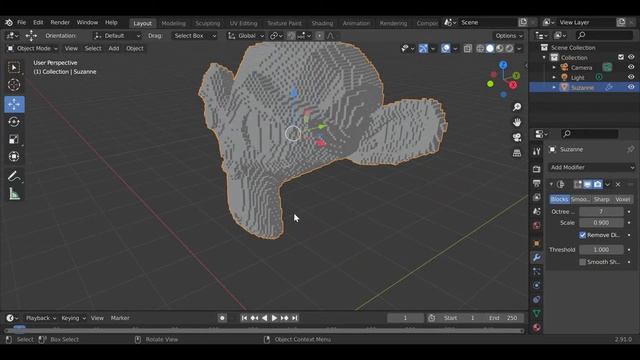Uncheck Collection exclude checkbox

621,57
